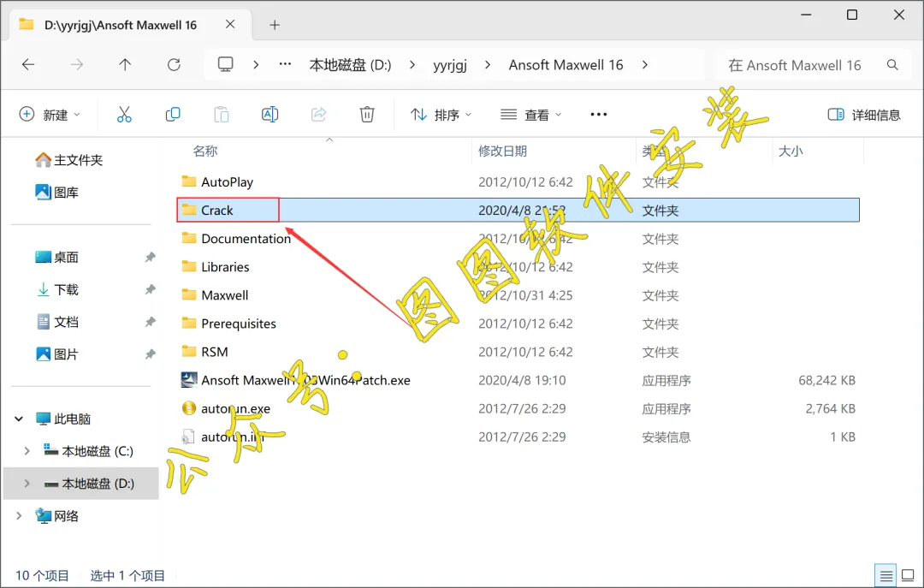Unpin 图片 from quick access
The image size is (924, 588).
[x=151, y=354]
